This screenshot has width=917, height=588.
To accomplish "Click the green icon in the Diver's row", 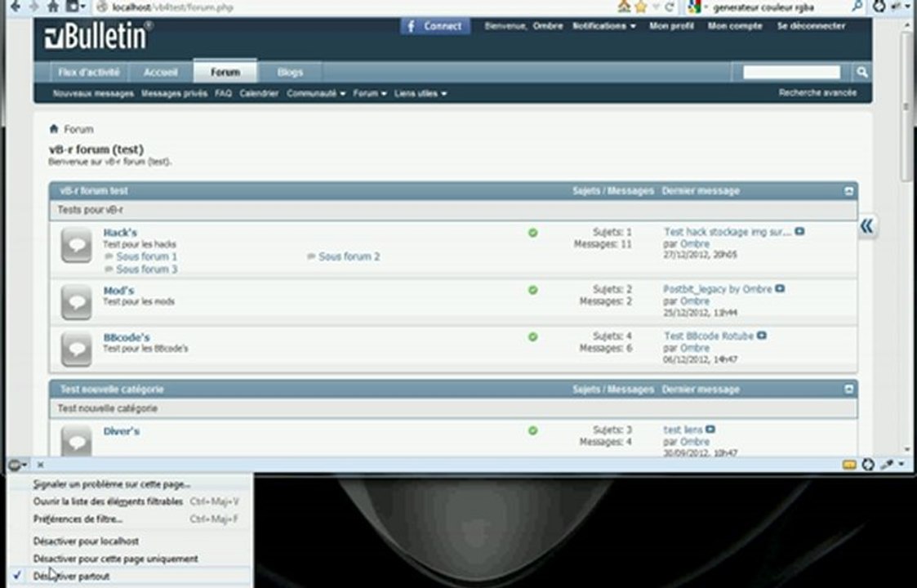I will click(x=532, y=430).
